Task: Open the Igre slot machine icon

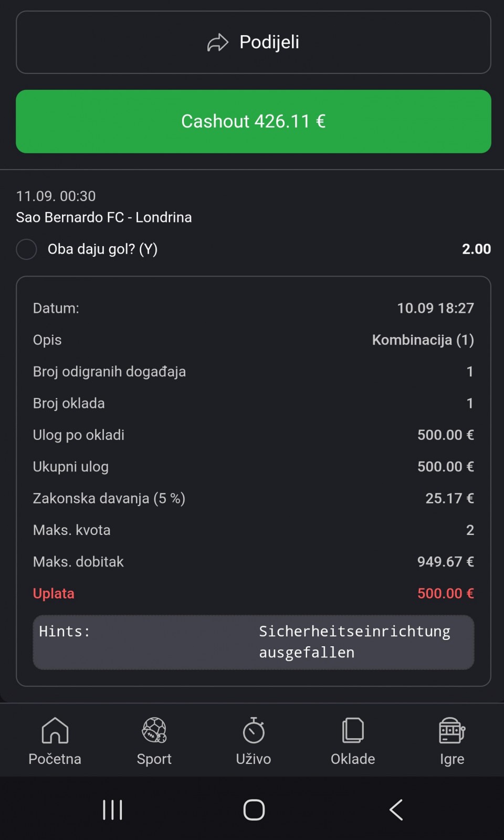Action: 452,730
